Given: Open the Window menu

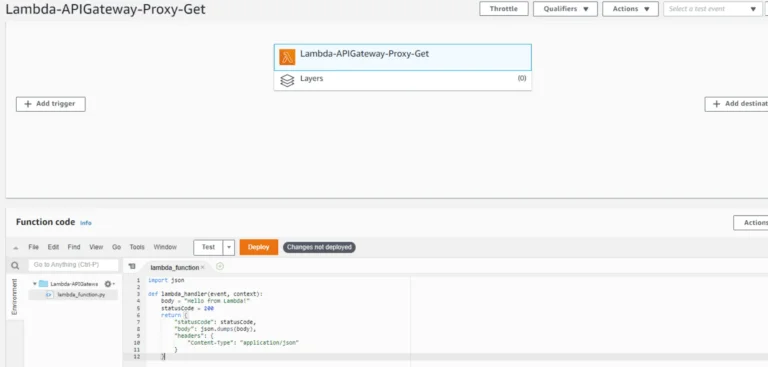Looking at the screenshot, I should coord(165,247).
